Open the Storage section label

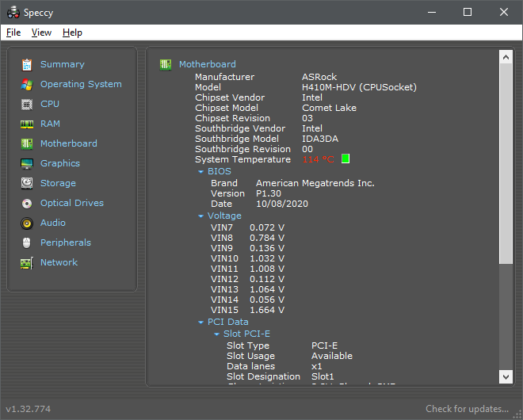click(x=58, y=183)
